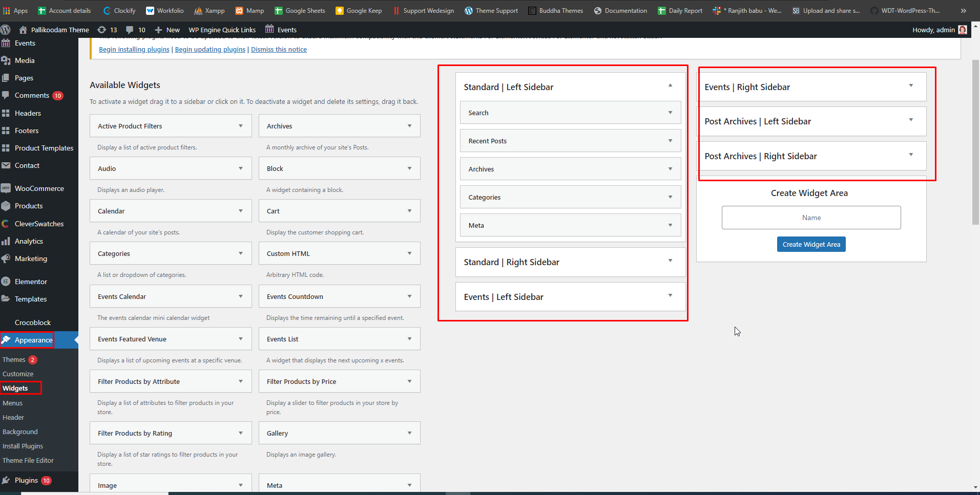Open the Google Keep bookmark

[358, 10]
